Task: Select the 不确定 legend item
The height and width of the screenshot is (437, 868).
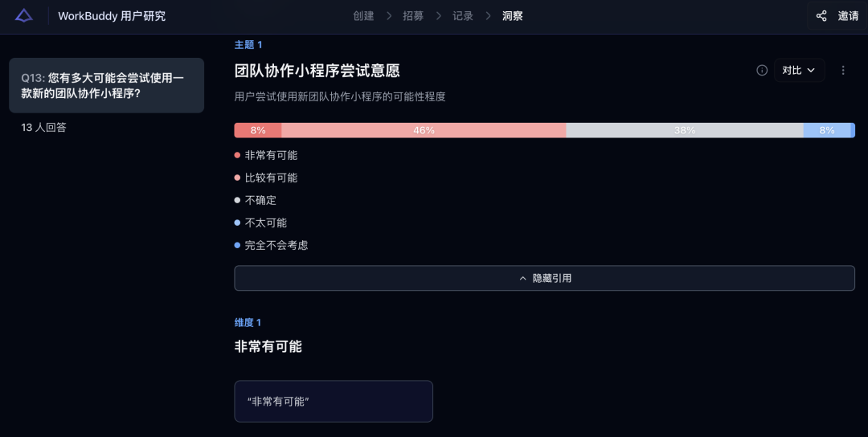Action: click(x=260, y=200)
